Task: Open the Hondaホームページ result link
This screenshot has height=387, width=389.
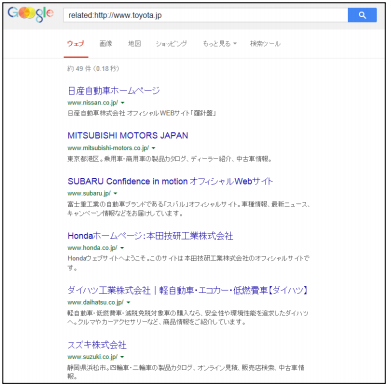Action: pyautogui.click(x=150, y=236)
